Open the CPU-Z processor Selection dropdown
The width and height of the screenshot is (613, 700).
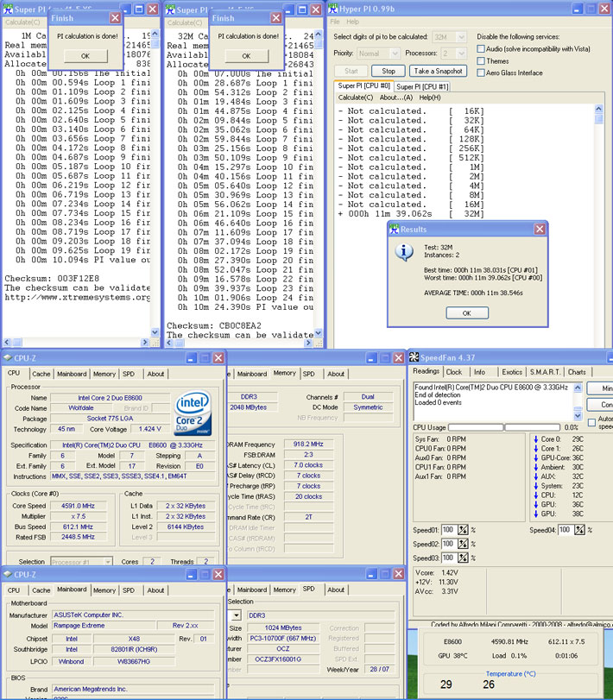(108, 562)
